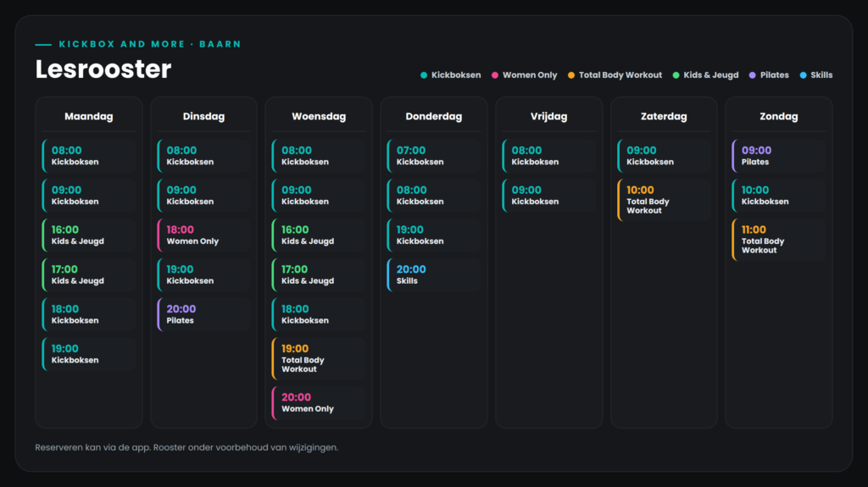
Task: Open Dinsdag 08:00 Kickboksen class
Action: pos(203,156)
